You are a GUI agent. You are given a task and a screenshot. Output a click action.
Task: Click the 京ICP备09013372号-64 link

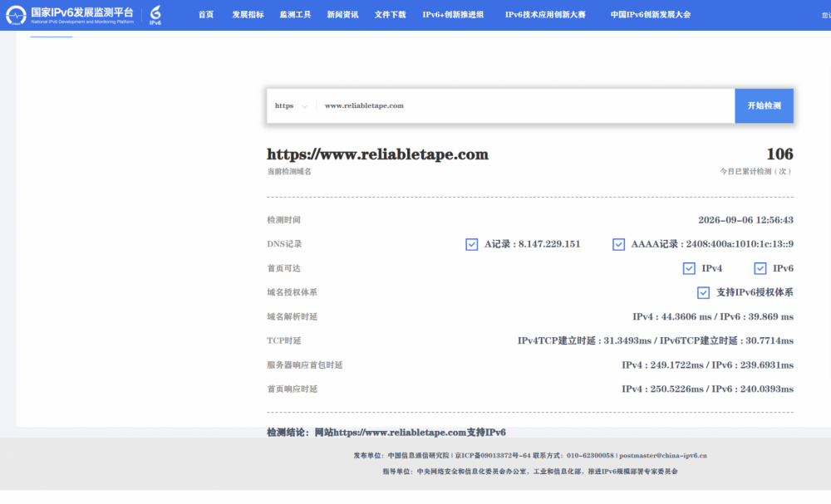[x=492, y=455]
